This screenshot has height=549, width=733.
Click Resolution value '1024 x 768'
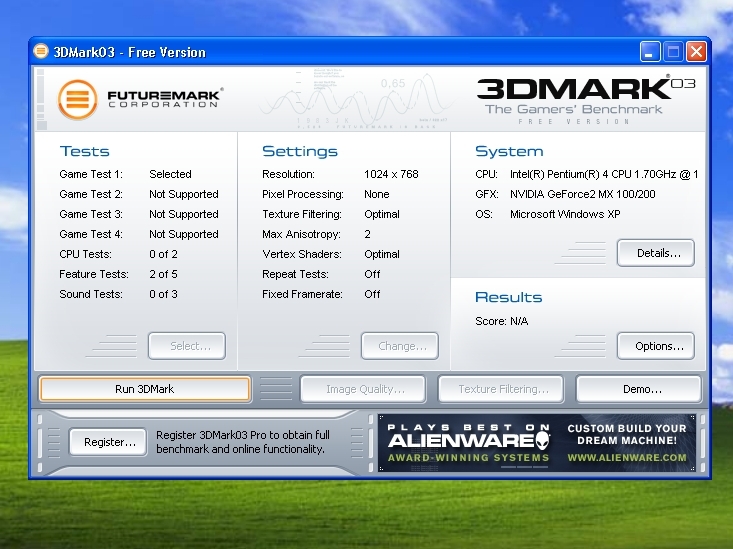click(391, 174)
